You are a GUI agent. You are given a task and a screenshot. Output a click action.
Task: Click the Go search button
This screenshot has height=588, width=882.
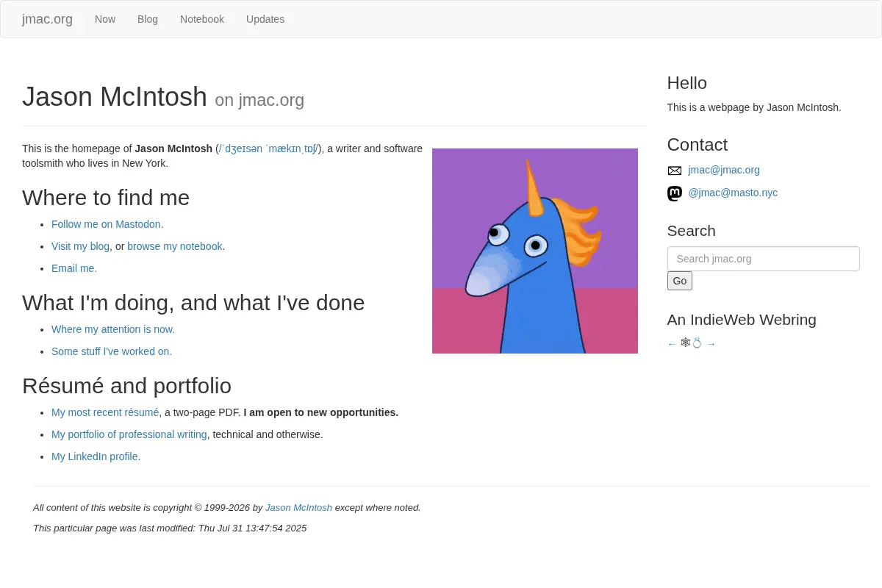click(x=680, y=281)
